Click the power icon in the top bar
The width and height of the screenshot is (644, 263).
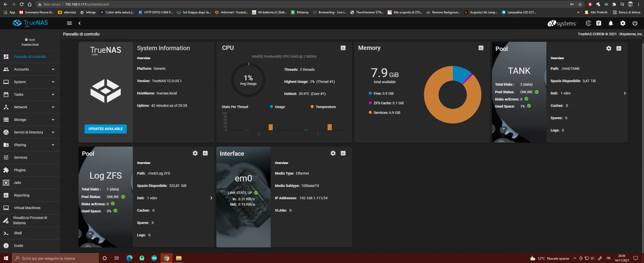635,23
